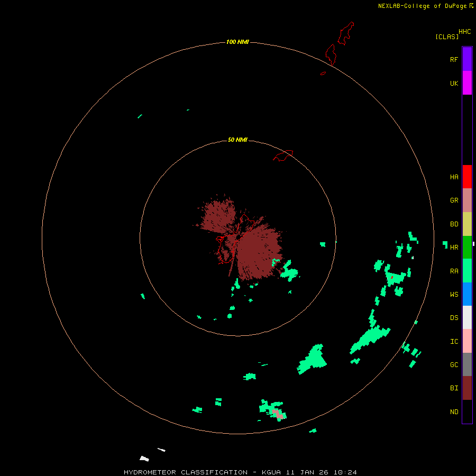Click the UK legend label
476x476 pixels.
tap(454, 83)
